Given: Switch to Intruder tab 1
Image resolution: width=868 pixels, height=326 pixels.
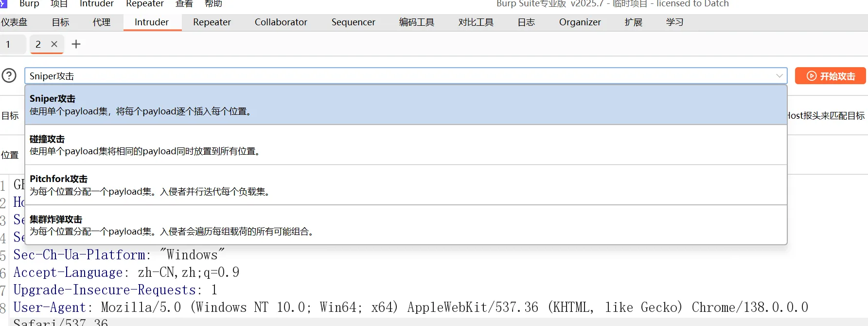Looking at the screenshot, I should click(8, 44).
